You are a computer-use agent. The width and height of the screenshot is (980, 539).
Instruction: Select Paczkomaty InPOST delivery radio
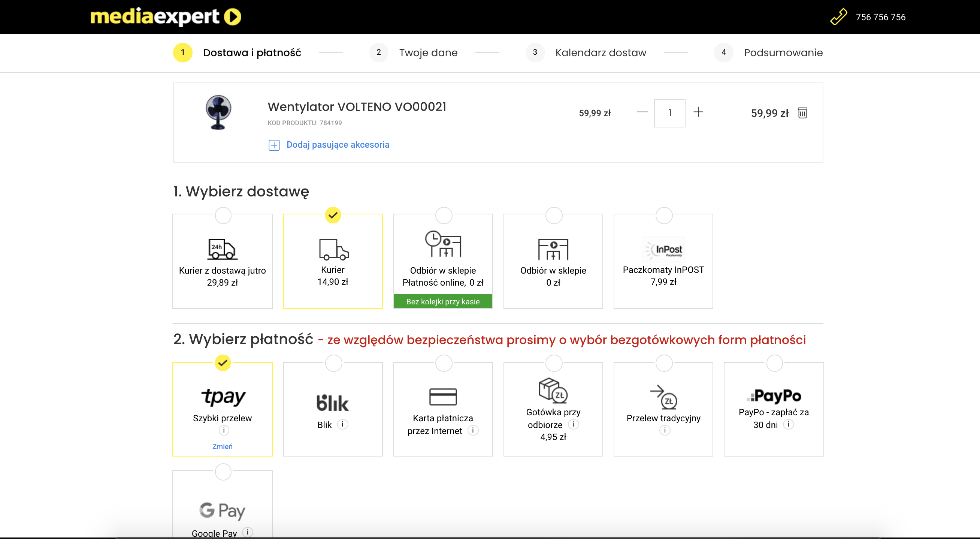tap(664, 216)
